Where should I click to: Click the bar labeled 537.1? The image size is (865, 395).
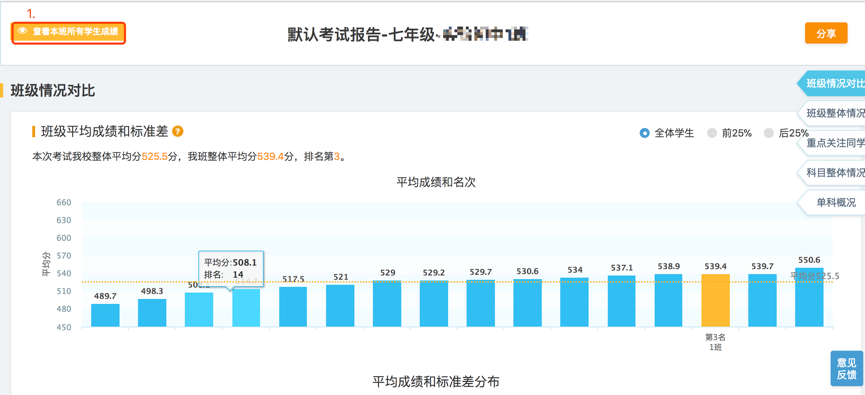(621, 301)
